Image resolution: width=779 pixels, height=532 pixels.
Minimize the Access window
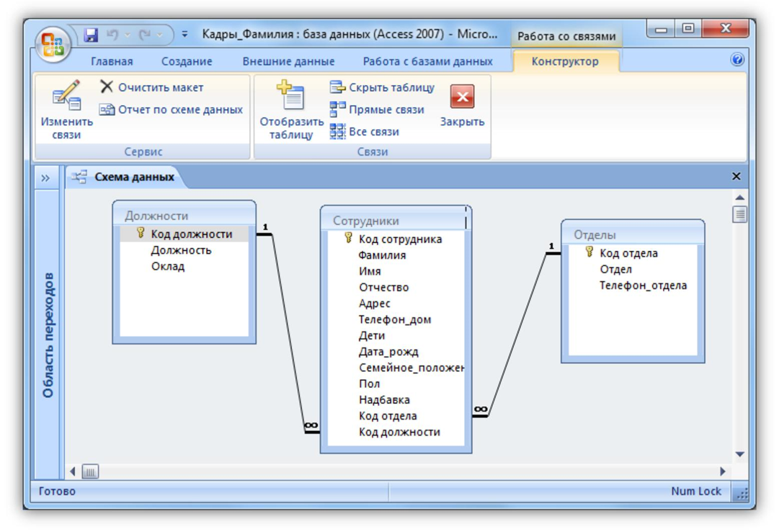click(661, 30)
